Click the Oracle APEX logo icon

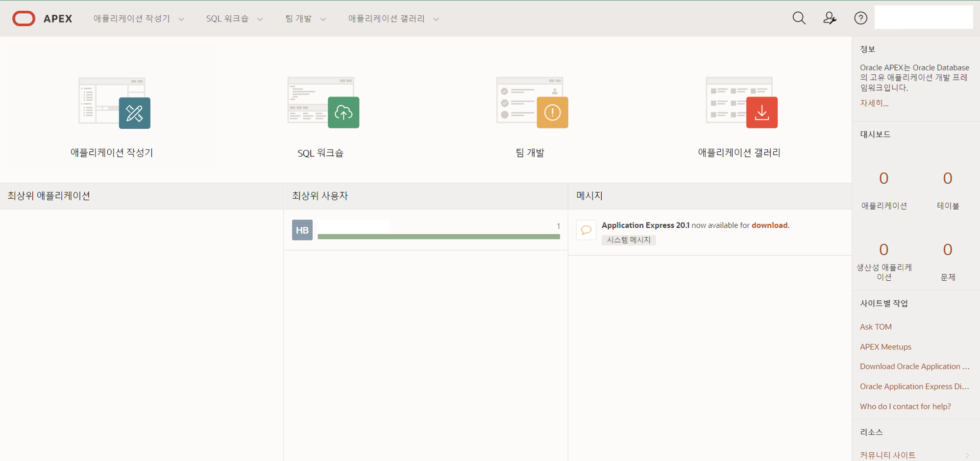point(24,19)
